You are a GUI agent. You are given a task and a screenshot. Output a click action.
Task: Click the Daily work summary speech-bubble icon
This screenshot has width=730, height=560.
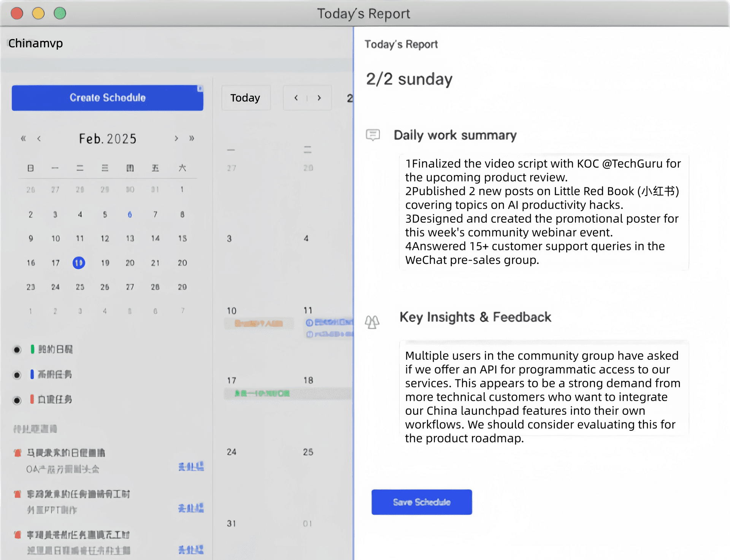[373, 135]
